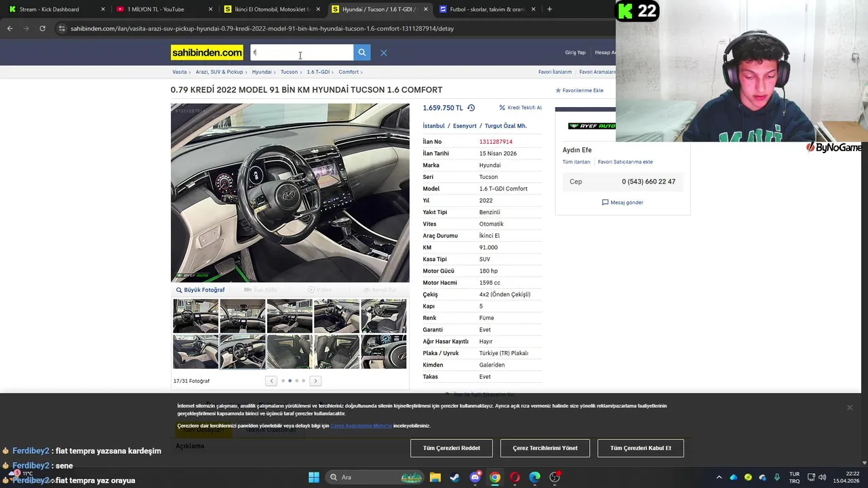Close the cookie banner with X
This screenshot has height=488, width=868.
tap(849, 407)
